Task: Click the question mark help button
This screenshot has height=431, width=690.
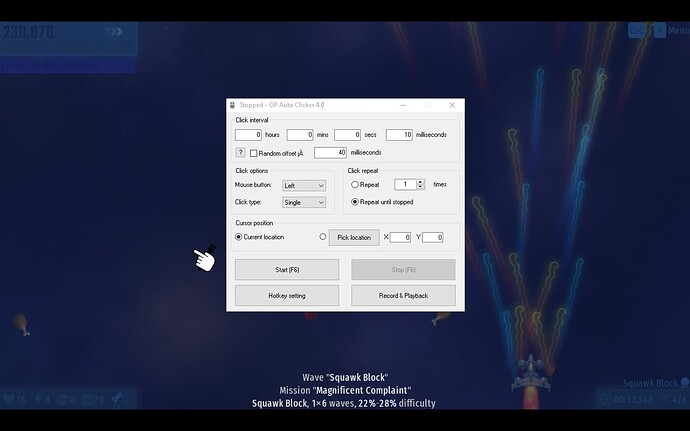Action: tap(240, 152)
